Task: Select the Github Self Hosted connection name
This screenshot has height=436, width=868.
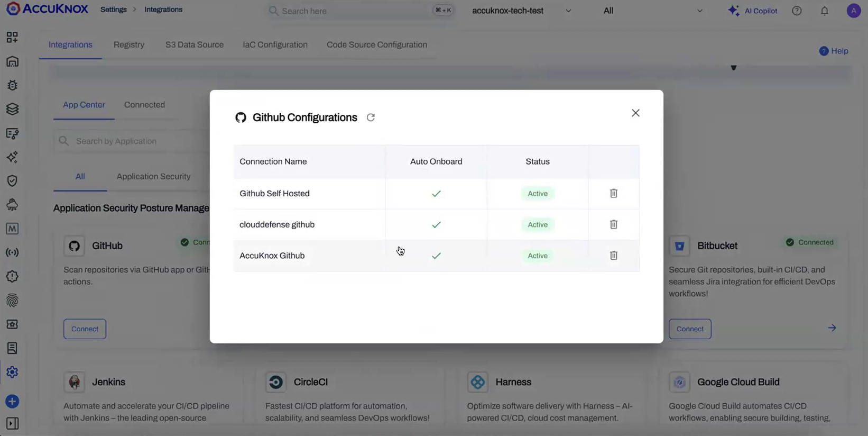Action: [274, 194]
